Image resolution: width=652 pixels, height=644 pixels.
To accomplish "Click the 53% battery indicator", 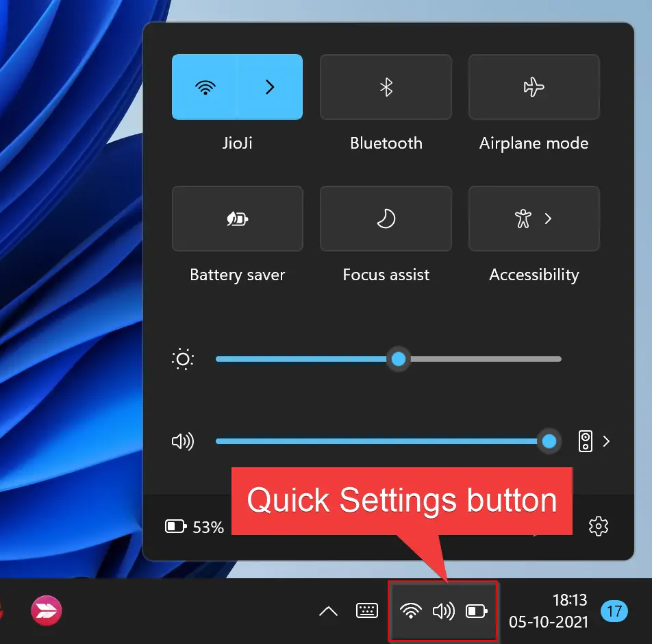I will tap(195, 527).
